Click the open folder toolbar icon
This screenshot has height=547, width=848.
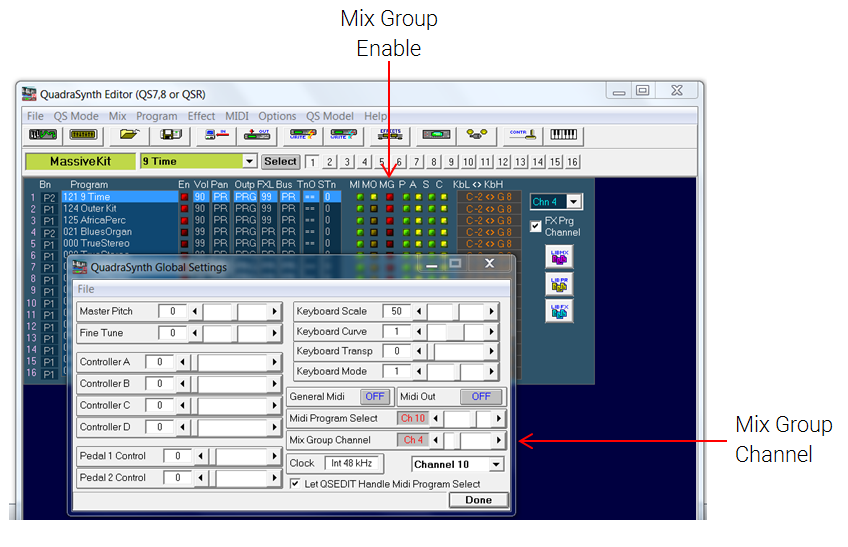[x=128, y=133]
